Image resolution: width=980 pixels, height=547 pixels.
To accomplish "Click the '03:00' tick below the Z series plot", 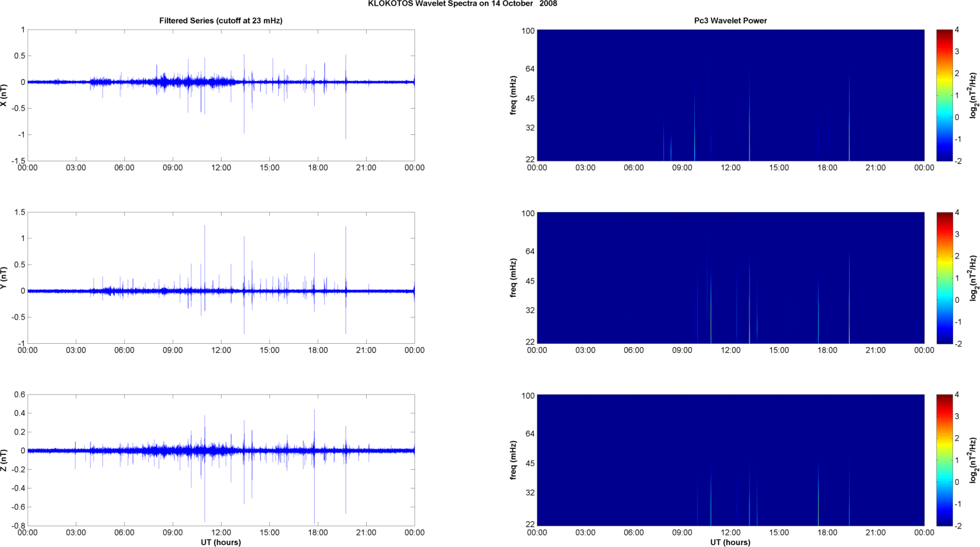I will pos(76,532).
